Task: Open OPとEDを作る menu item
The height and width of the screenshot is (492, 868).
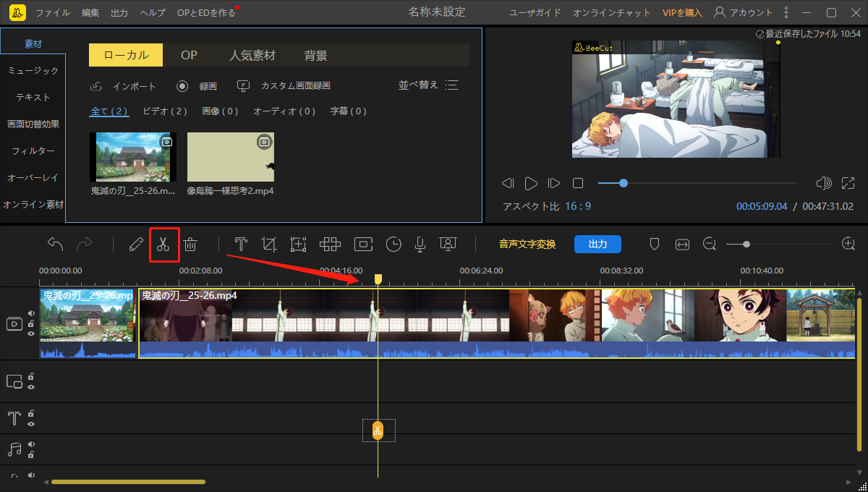Action: [206, 13]
